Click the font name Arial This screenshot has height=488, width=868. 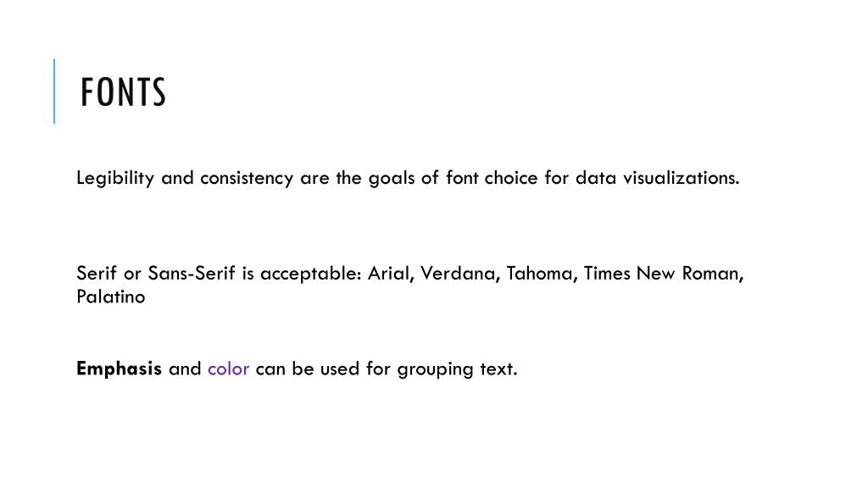click(x=390, y=274)
